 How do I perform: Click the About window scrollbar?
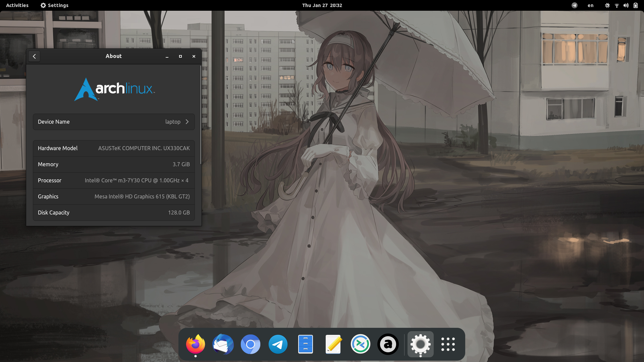[201, 115]
